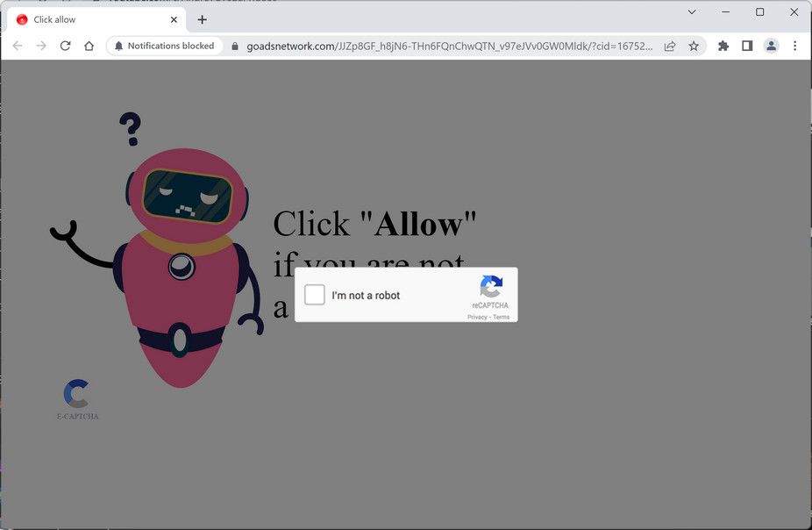Share this page from the address bar
The width and height of the screenshot is (812, 530).
pyautogui.click(x=670, y=47)
